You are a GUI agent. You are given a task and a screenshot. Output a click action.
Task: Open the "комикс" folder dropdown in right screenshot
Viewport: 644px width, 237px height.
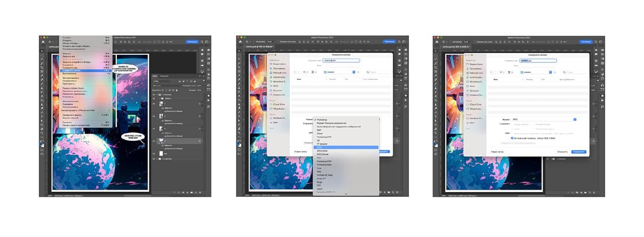pos(537,72)
